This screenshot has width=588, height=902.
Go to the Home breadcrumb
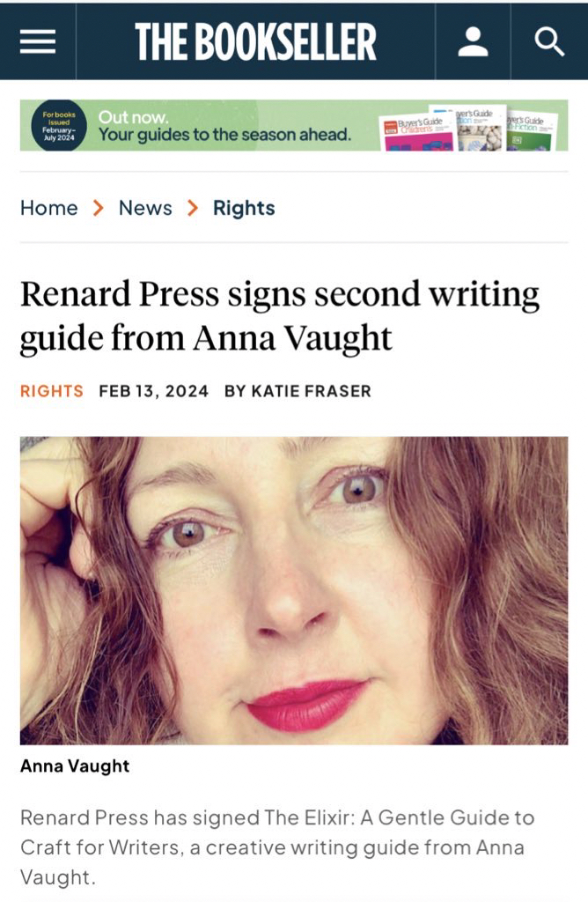pos(48,209)
